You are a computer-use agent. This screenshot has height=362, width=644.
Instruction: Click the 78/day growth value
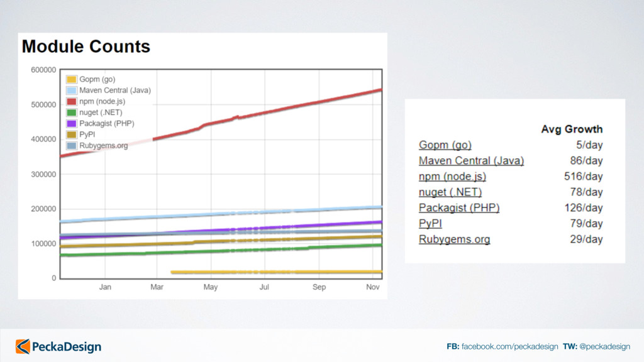coord(586,192)
